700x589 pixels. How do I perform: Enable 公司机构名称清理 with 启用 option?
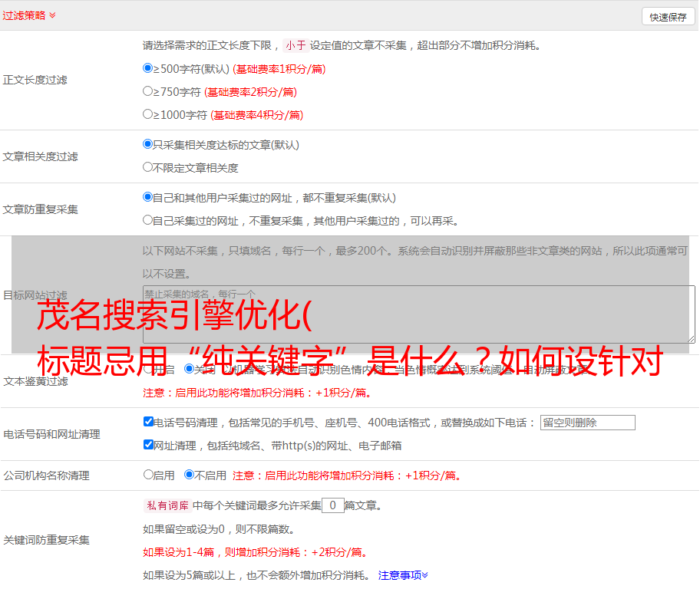[148, 475]
